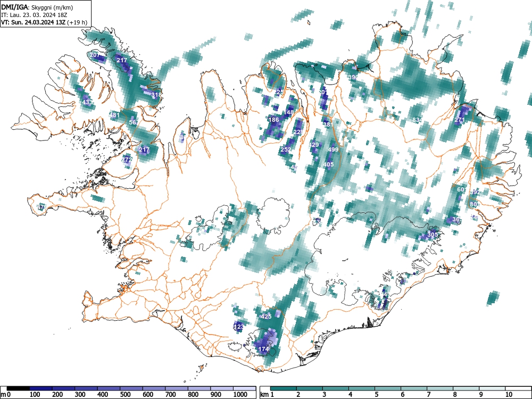This screenshot has height=399, width=532.
Task: Click the 'VT: Sun. 24.03.2024 13Z' line
Action: tap(33, 22)
